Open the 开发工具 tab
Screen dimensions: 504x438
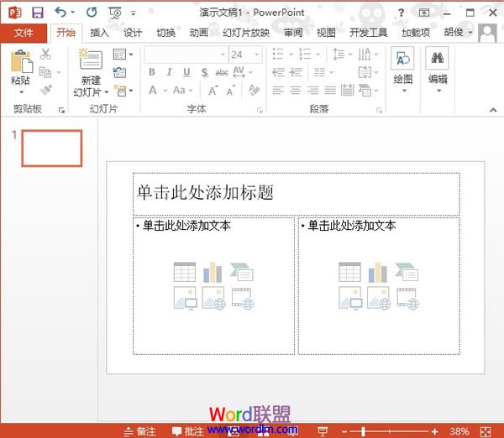pos(369,33)
